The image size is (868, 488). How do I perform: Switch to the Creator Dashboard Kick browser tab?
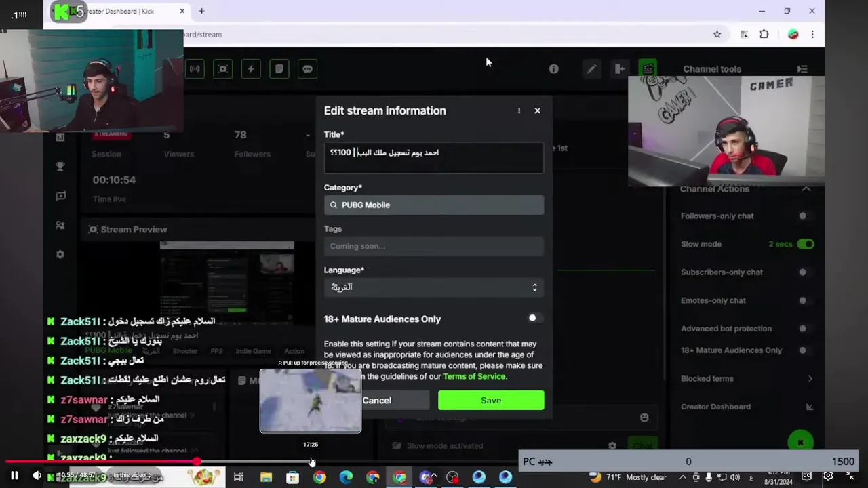click(119, 11)
